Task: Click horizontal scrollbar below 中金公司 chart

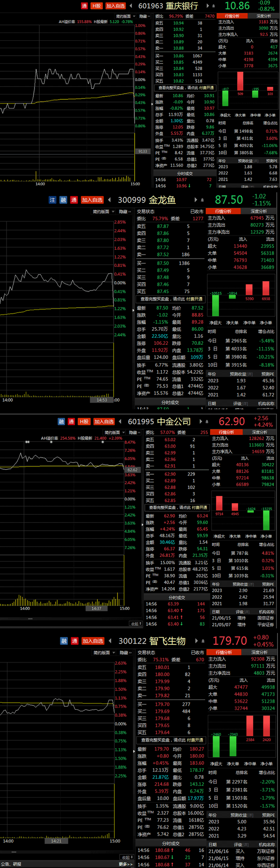Action: (x=30, y=619)
